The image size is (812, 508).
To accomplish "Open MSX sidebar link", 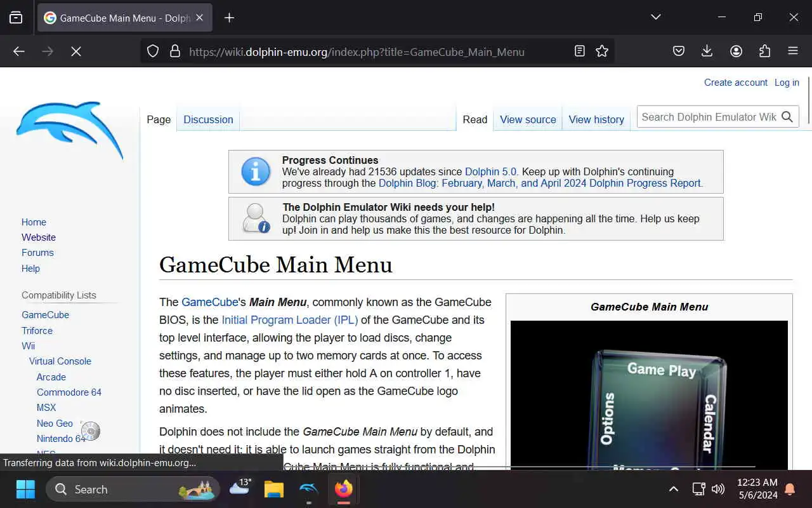I will [46, 408].
